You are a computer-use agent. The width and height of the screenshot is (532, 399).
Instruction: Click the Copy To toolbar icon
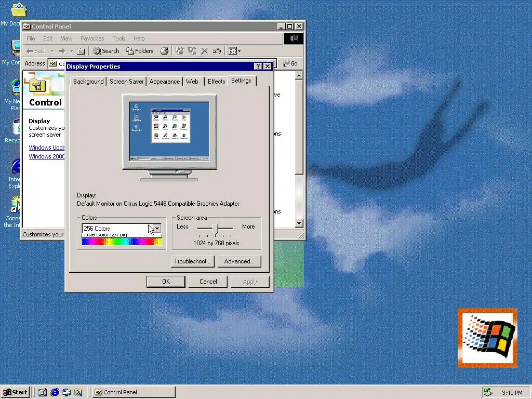192,51
